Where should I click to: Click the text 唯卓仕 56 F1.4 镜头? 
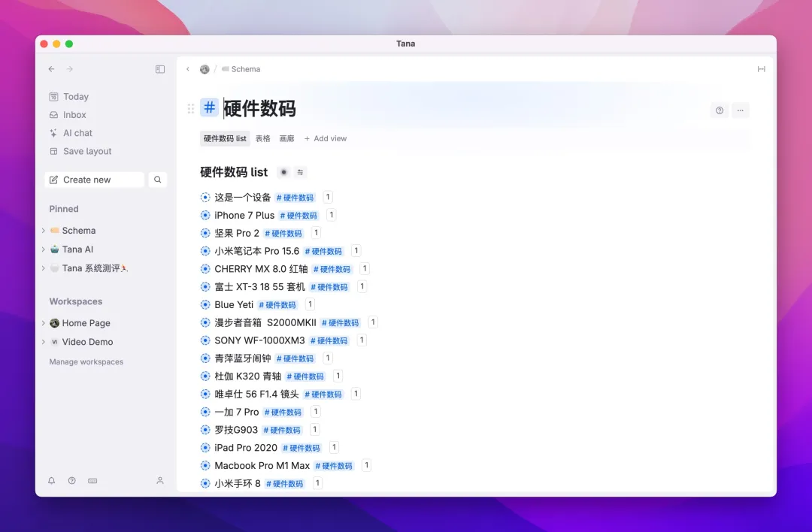click(256, 394)
